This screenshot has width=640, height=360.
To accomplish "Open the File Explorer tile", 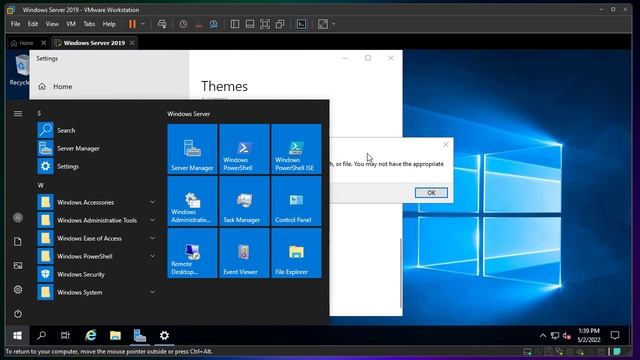I will [296, 253].
